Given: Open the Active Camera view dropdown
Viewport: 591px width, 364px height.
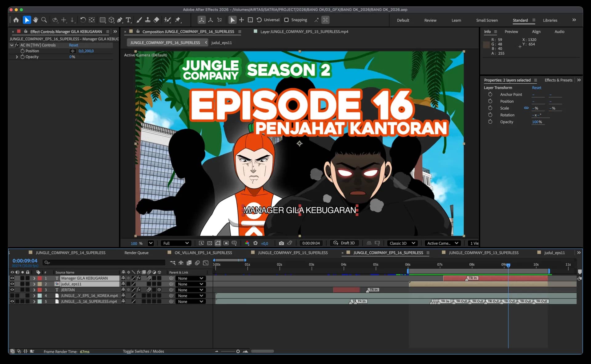Looking at the screenshot, I should [443, 243].
